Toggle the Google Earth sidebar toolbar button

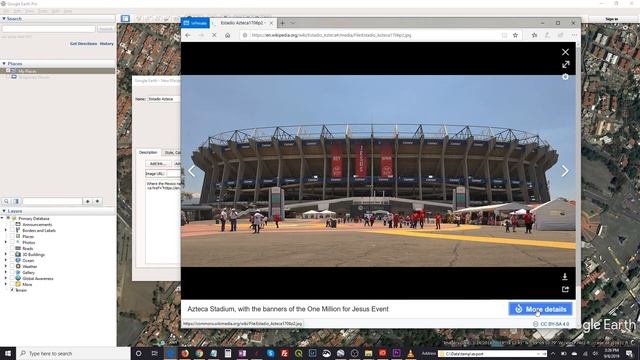tap(125, 19)
